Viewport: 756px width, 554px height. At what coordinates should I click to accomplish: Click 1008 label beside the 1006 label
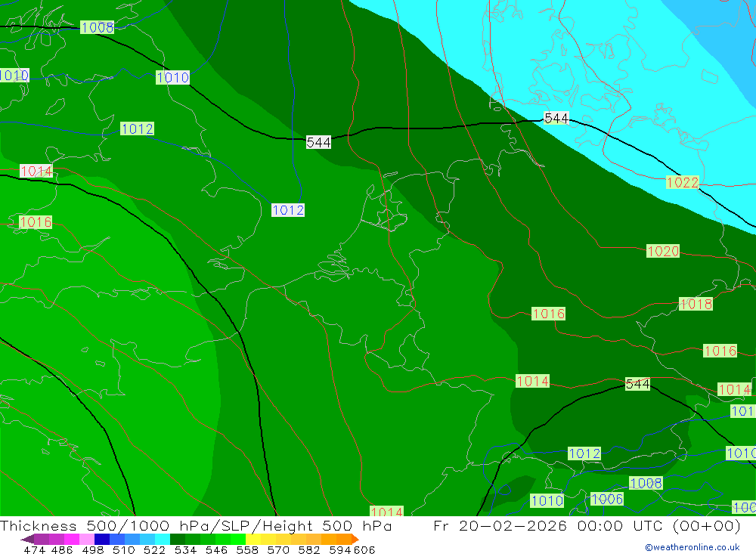tap(646, 483)
